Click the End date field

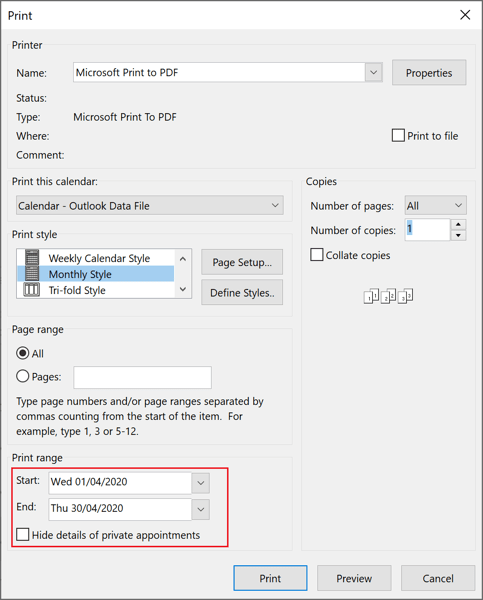[x=120, y=509]
